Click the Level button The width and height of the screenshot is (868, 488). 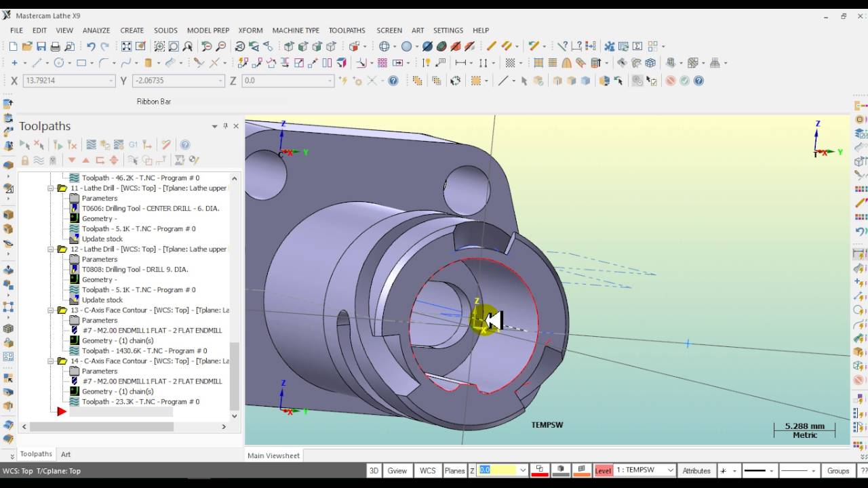coord(603,470)
